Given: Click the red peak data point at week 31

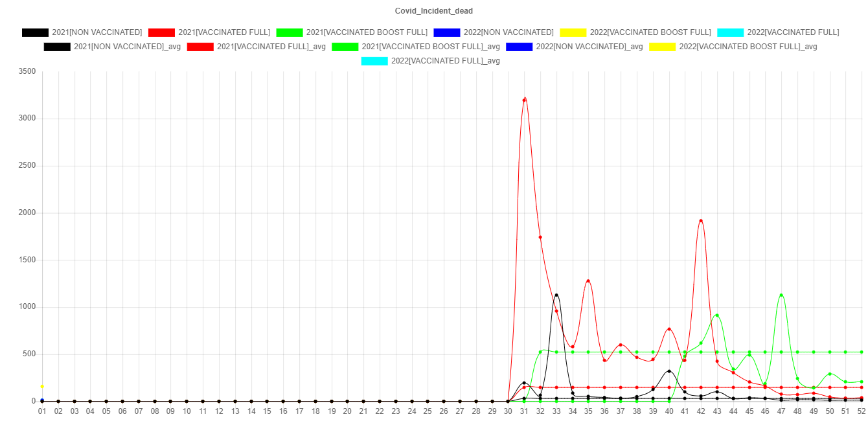Looking at the screenshot, I should click(525, 99).
